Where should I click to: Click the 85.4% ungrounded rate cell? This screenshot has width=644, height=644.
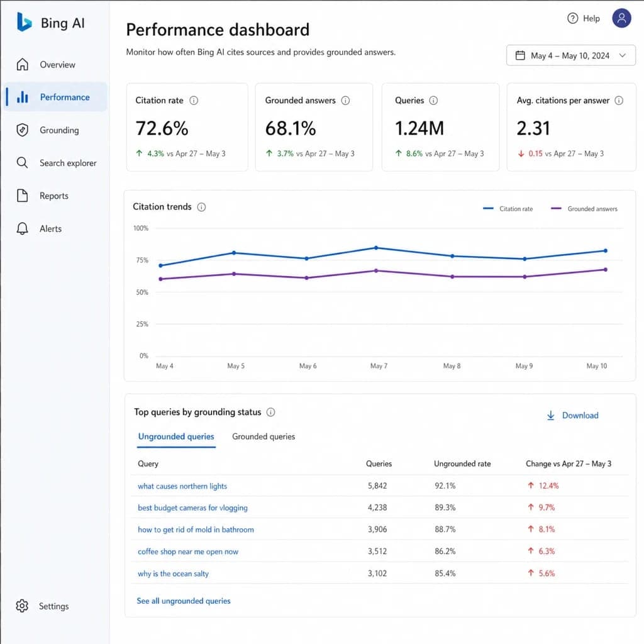(x=445, y=573)
